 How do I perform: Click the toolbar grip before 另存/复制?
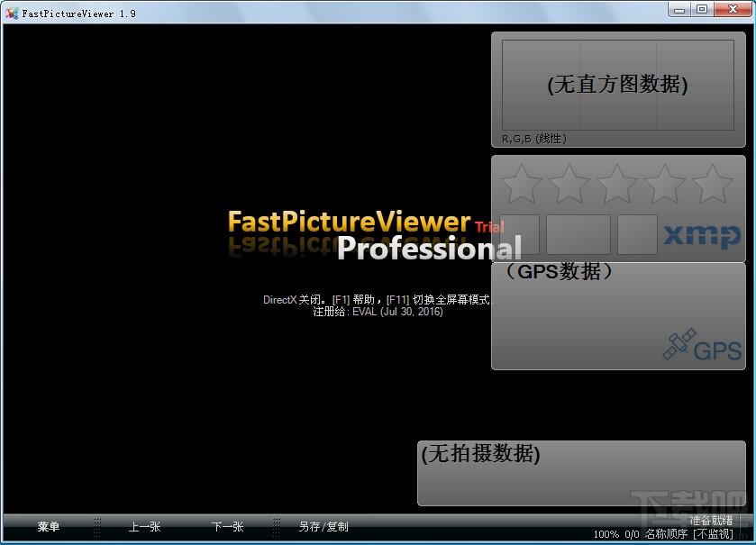[x=276, y=528]
